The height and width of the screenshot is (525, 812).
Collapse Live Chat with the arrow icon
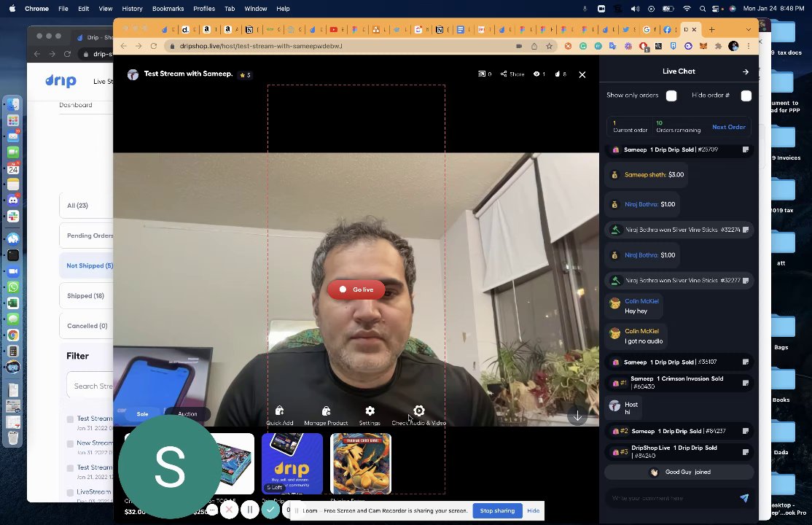point(745,71)
